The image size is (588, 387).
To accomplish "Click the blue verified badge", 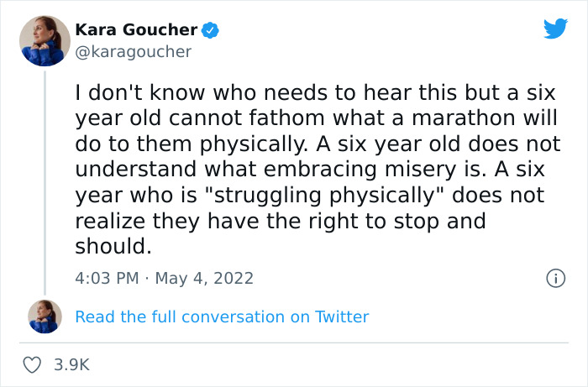I will click(x=211, y=30).
